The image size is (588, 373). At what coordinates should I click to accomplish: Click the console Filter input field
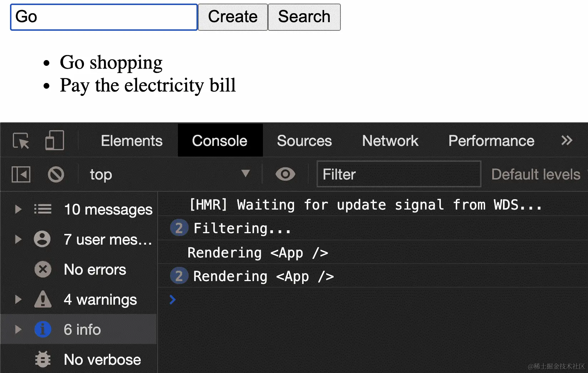[x=398, y=175]
